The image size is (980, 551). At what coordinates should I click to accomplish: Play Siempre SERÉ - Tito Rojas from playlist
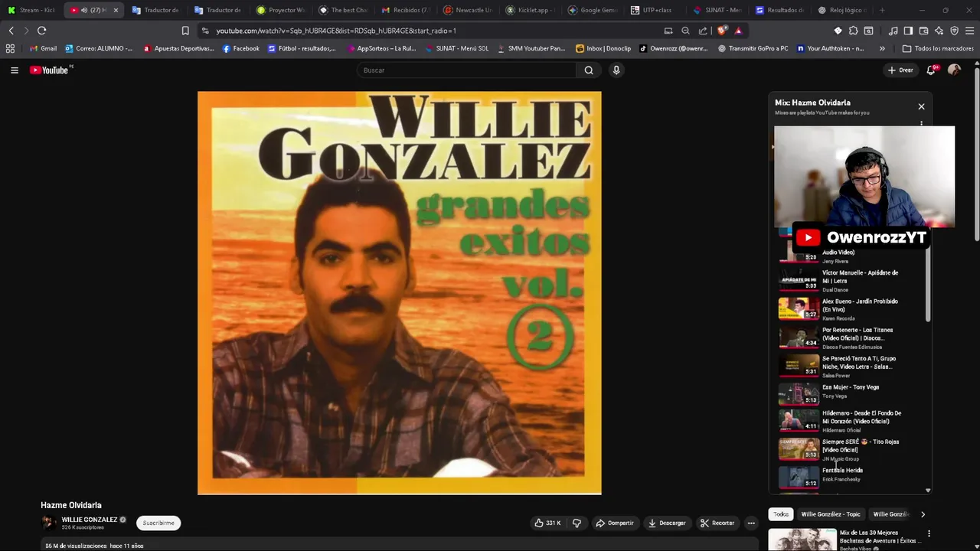tap(850, 452)
